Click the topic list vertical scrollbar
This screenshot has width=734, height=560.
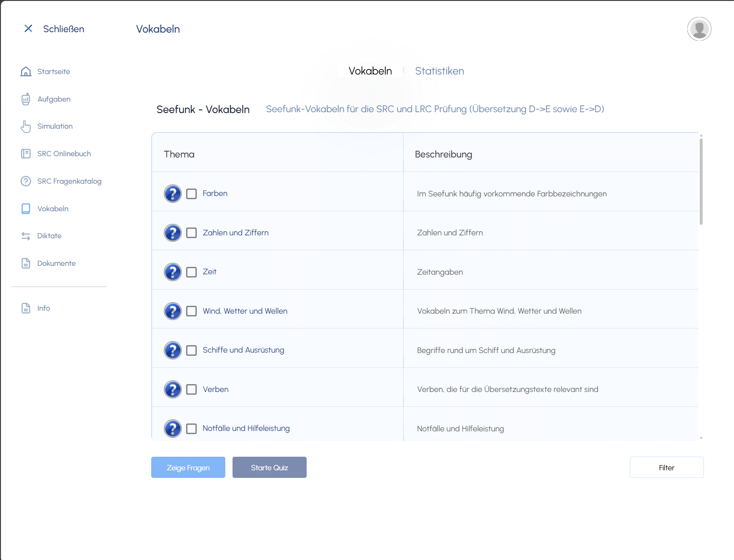[x=701, y=182]
